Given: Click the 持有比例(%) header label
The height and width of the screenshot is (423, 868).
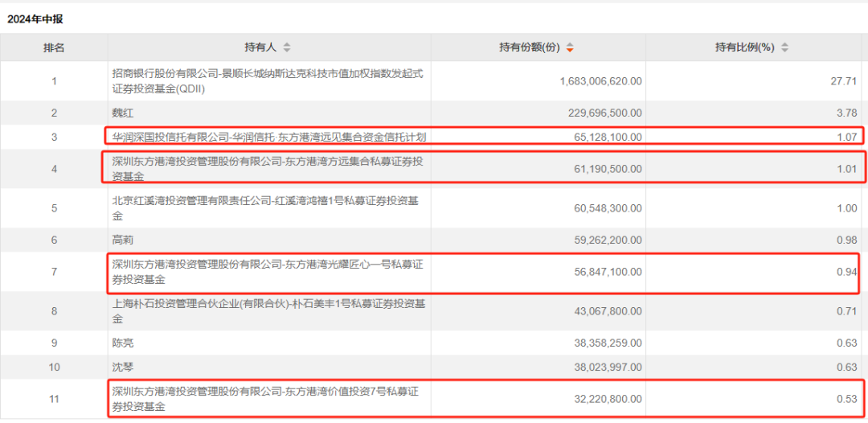Looking at the screenshot, I should click(746, 48).
